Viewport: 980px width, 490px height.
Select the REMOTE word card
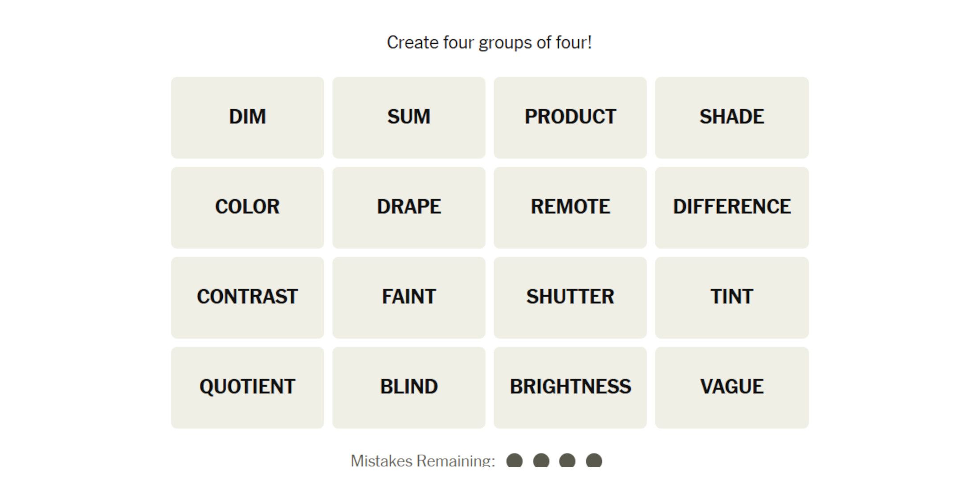coord(570,208)
